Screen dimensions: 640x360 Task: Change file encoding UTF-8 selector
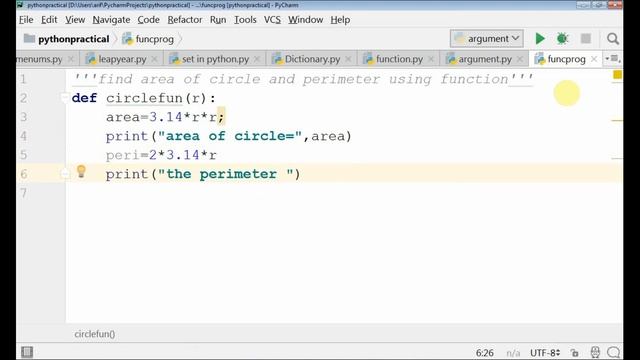[x=544, y=353]
